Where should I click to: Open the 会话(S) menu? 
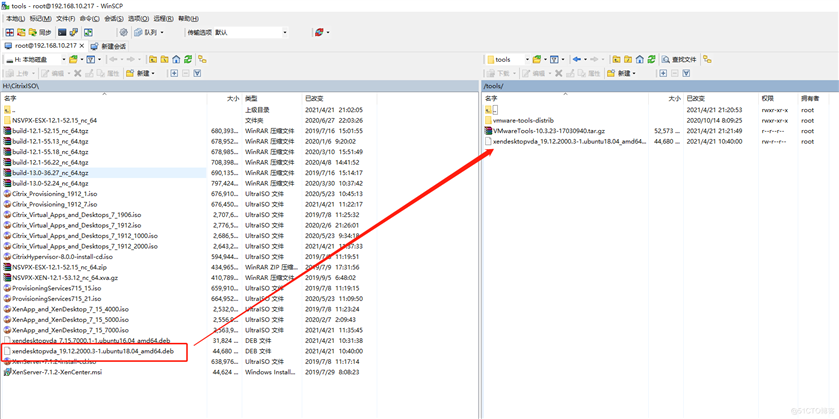(x=114, y=19)
